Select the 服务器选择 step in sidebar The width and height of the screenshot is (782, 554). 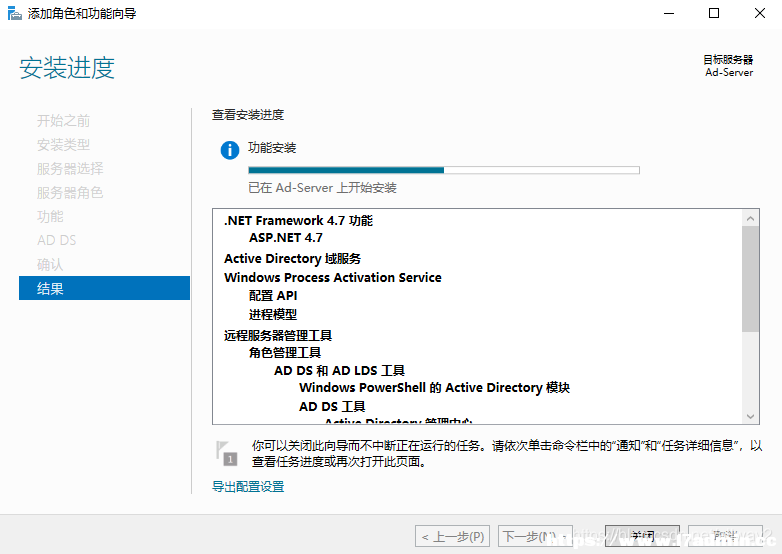70,169
